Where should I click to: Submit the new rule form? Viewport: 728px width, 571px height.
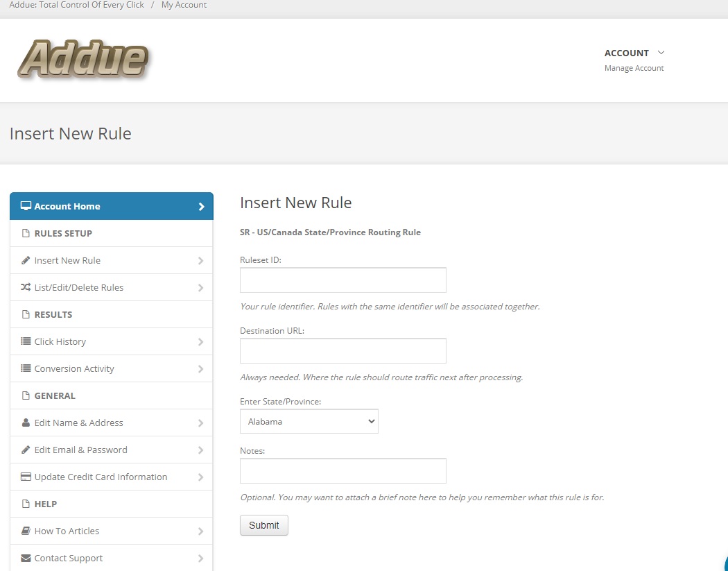pos(263,525)
